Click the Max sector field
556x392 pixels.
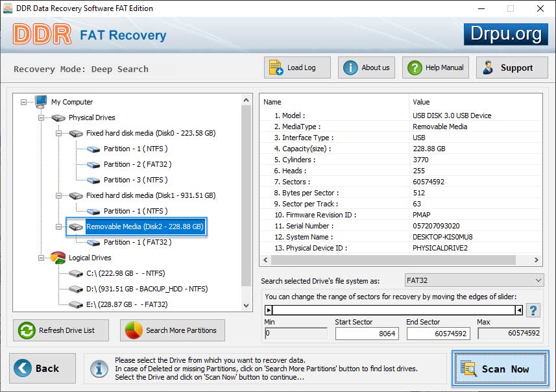pos(509,334)
